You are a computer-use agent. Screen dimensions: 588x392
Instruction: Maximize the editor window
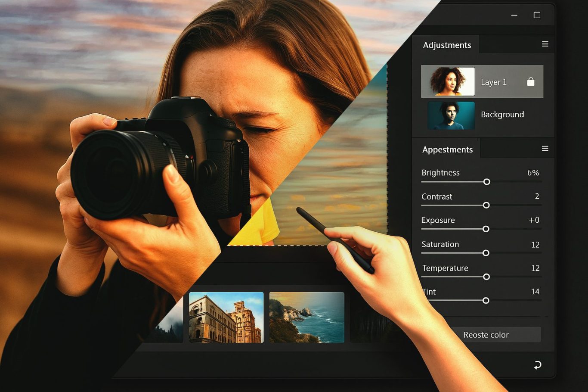tap(537, 15)
